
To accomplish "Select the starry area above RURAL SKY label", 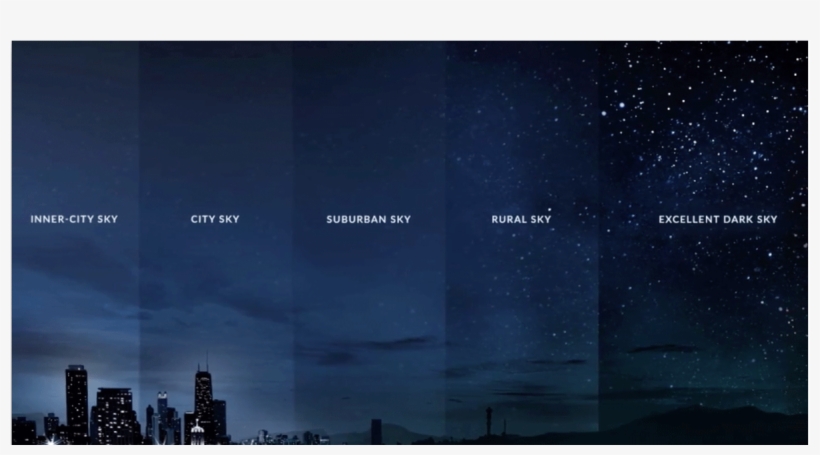I will pos(521,130).
